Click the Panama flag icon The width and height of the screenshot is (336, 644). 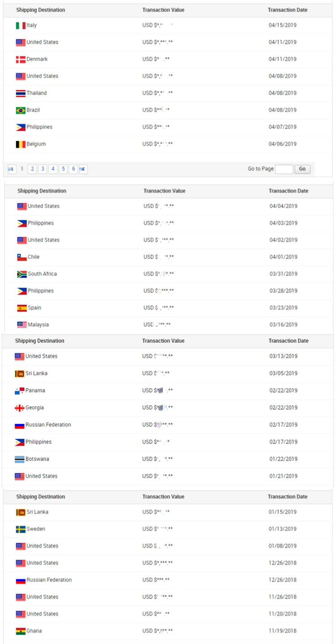[x=19, y=391]
